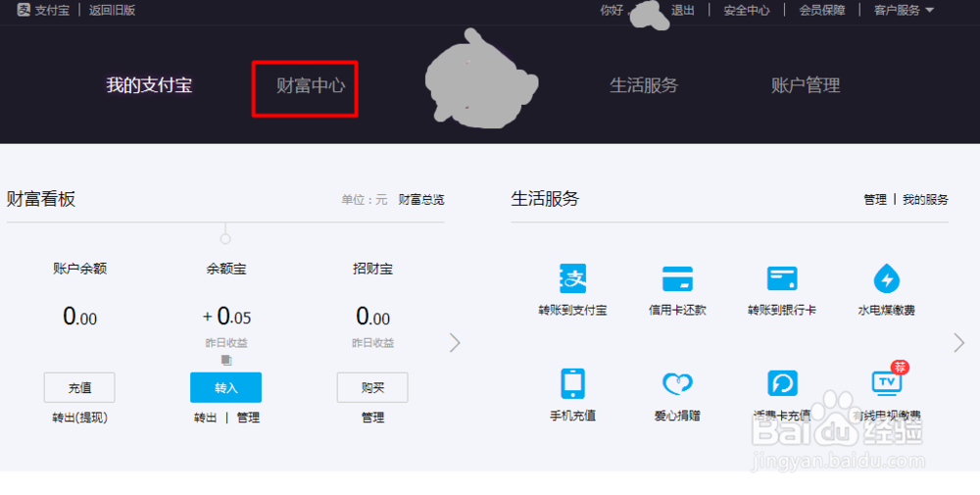The height and width of the screenshot is (495, 980).
Task: Click the 购买 button under 招财宝
Action: click(372, 387)
